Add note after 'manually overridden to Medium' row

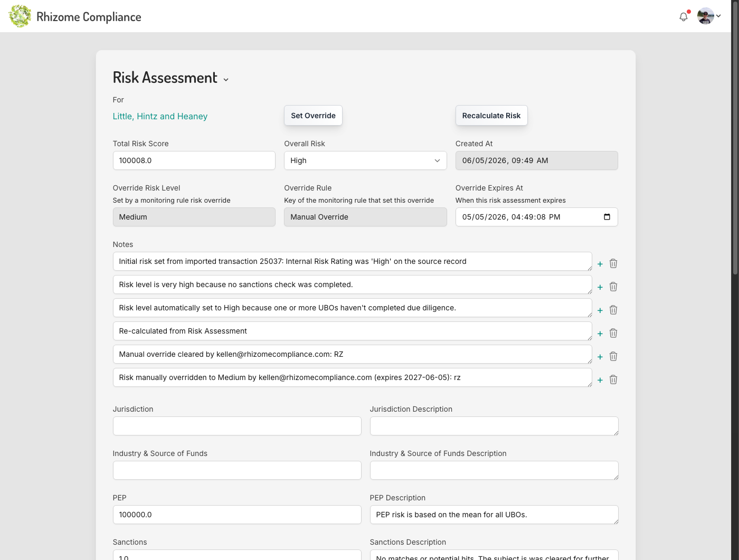[x=600, y=380]
